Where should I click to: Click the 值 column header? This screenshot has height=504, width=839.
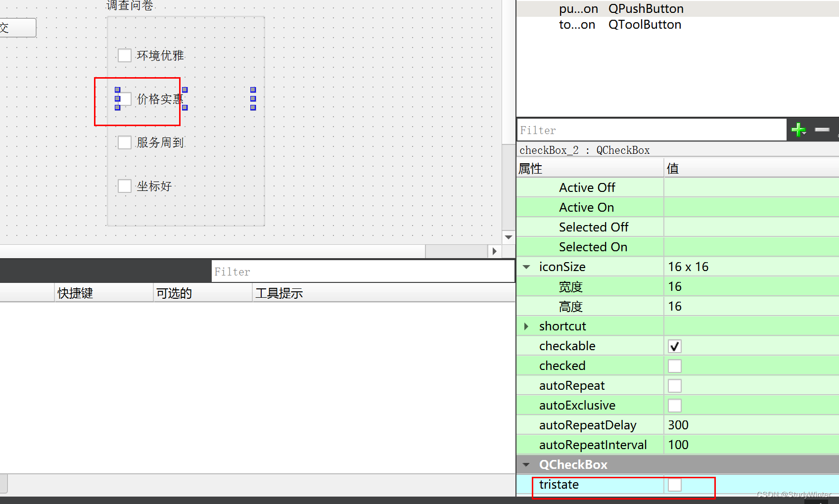[751, 169]
